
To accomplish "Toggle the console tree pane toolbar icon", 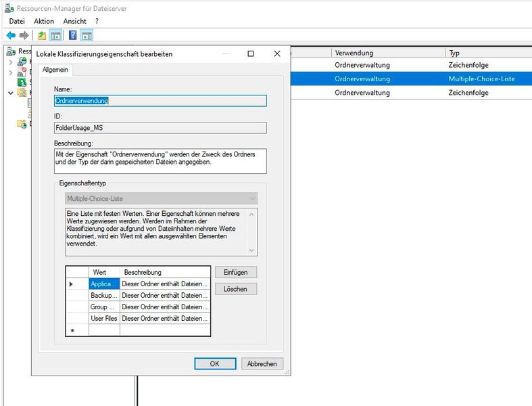I will [55, 35].
